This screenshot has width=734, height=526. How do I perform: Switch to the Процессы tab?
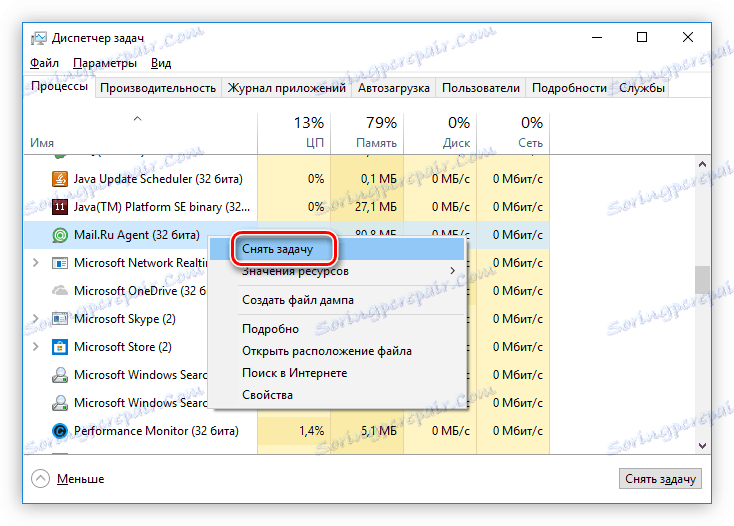tap(59, 87)
